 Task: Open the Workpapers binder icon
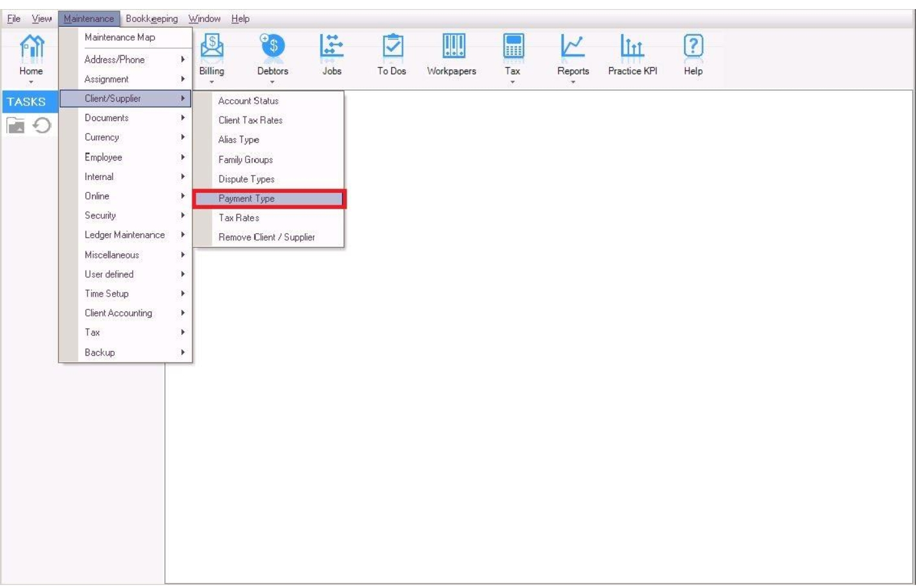click(x=452, y=47)
